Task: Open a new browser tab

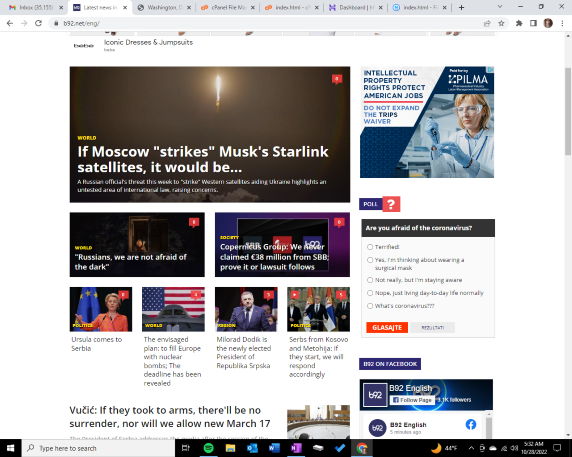Action: tap(461, 7)
